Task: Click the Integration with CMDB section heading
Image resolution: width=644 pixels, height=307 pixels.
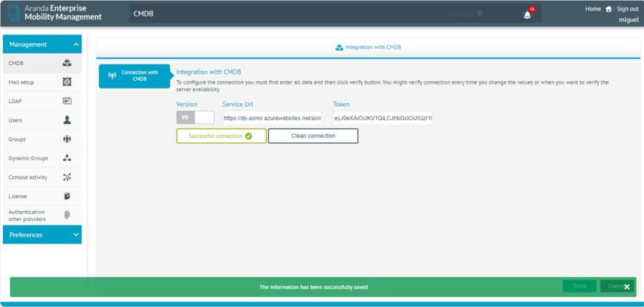Action: [209, 72]
